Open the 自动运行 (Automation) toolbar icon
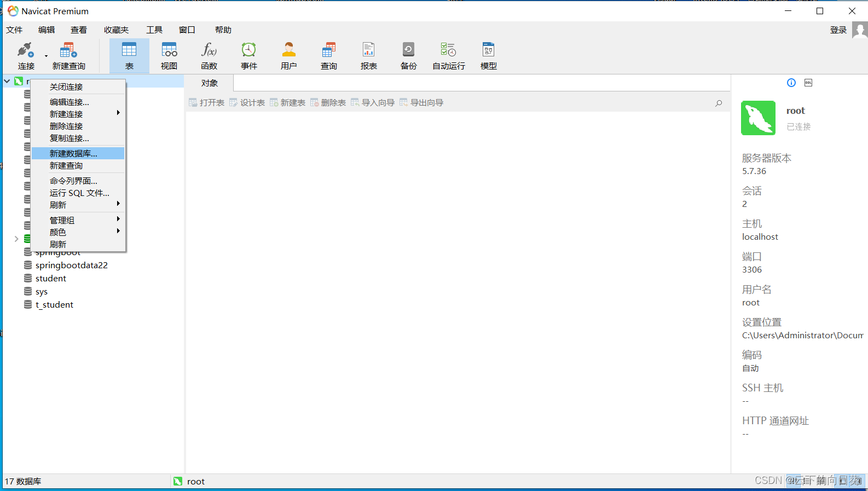Image resolution: width=868 pixels, height=491 pixels. (x=449, y=56)
